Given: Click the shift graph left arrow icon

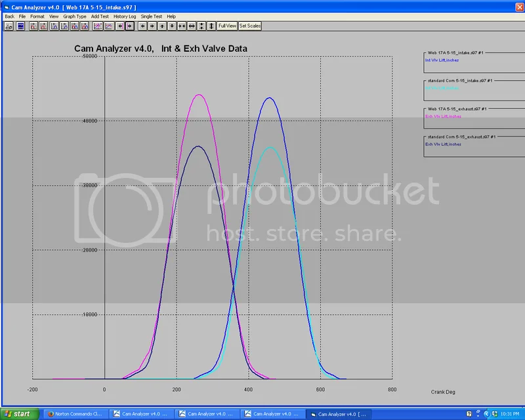Looking at the screenshot, I should (x=142, y=26).
